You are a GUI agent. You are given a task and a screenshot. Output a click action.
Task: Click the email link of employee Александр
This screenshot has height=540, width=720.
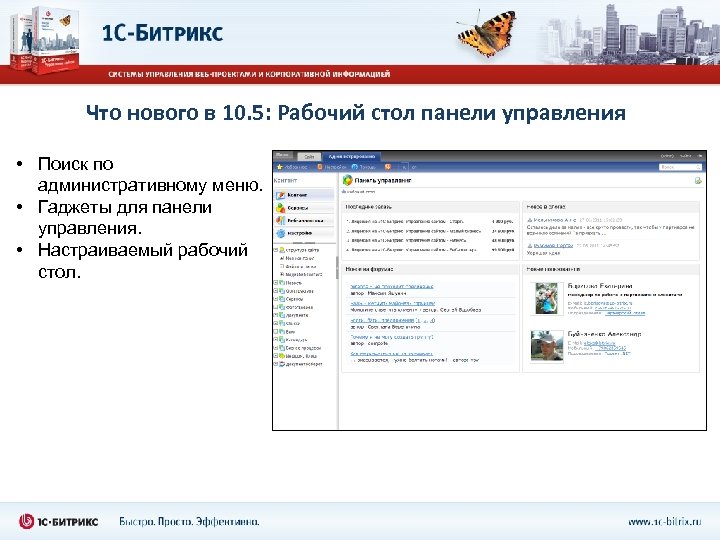tap(599, 343)
